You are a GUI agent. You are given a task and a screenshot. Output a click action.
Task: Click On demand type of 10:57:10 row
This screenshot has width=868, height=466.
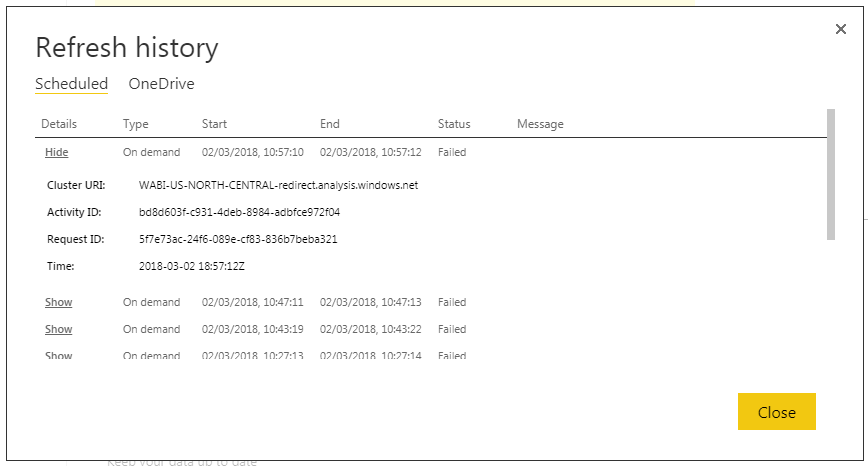(x=152, y=152)
